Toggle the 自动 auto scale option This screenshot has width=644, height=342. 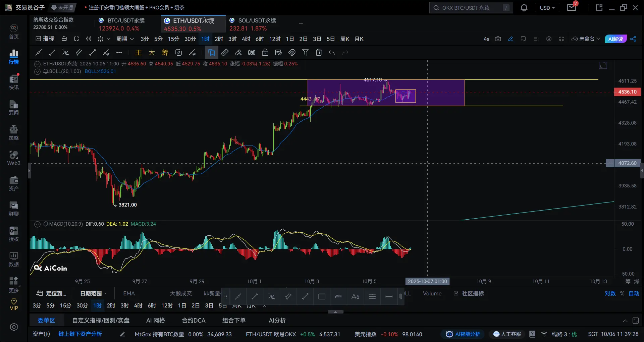pyautogui.click(x=634, y=293)
